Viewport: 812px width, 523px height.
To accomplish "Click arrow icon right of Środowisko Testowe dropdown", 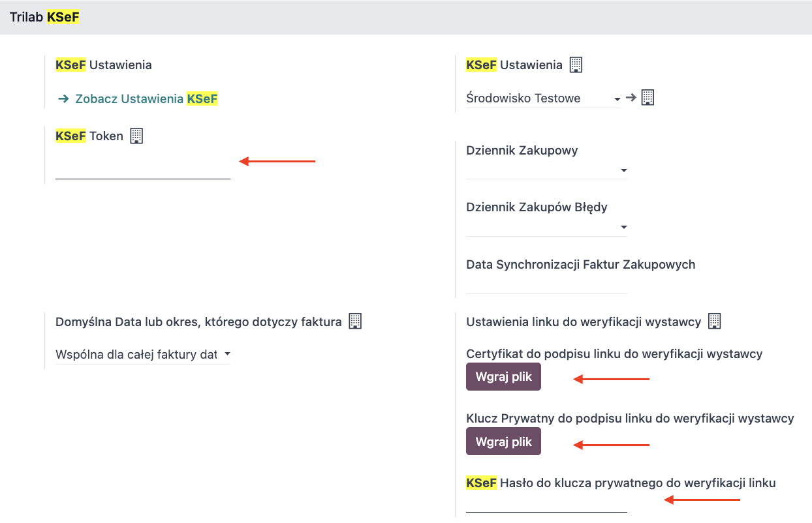I will pos(631,98).
